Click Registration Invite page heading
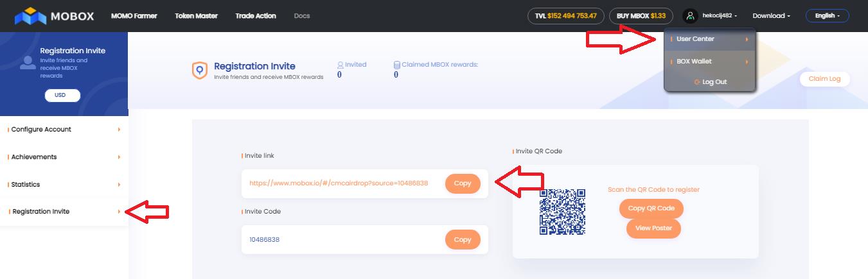Viewport: 868px width, 279px height. [254, 66]
